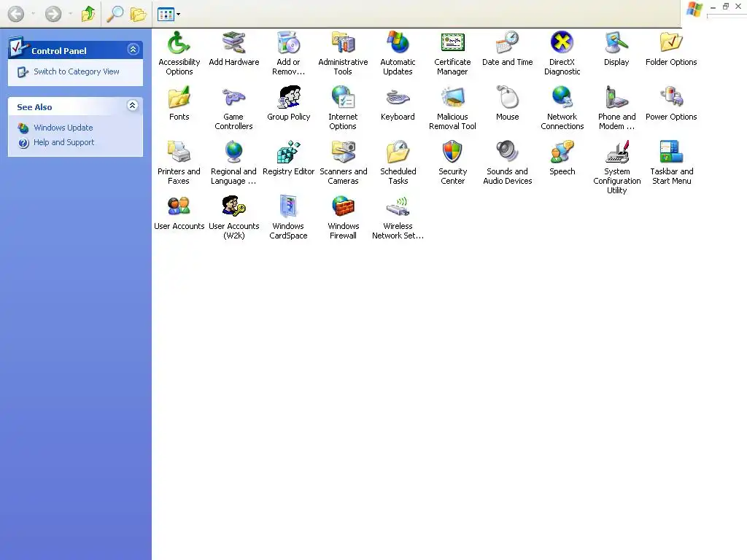Click the Back toolbar button

tap(16, 14)
